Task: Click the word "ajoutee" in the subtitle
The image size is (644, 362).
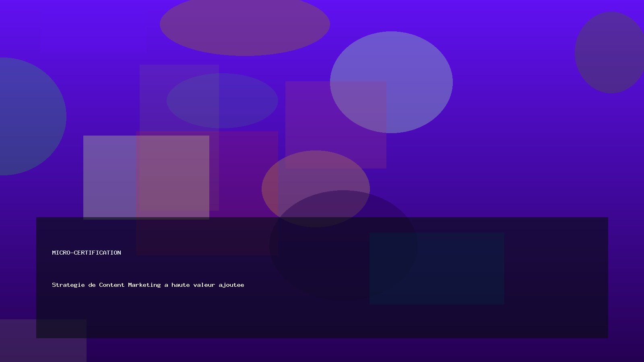Action: pos(231,285)
